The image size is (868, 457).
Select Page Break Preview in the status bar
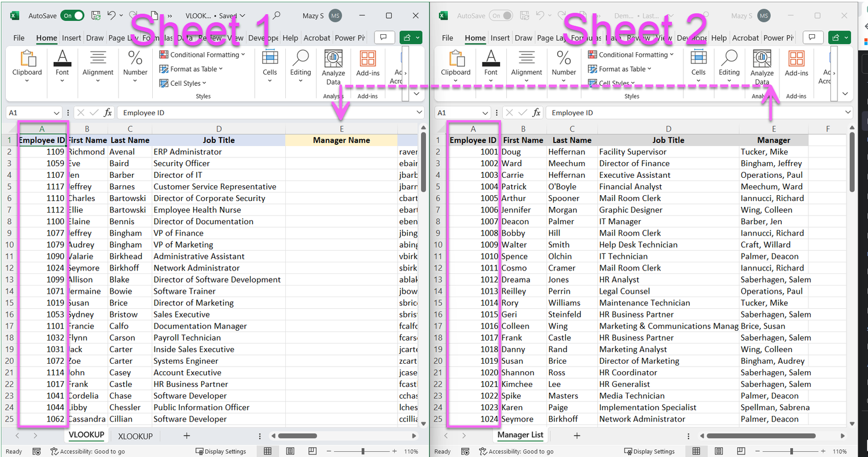click(x=312, y=451)
